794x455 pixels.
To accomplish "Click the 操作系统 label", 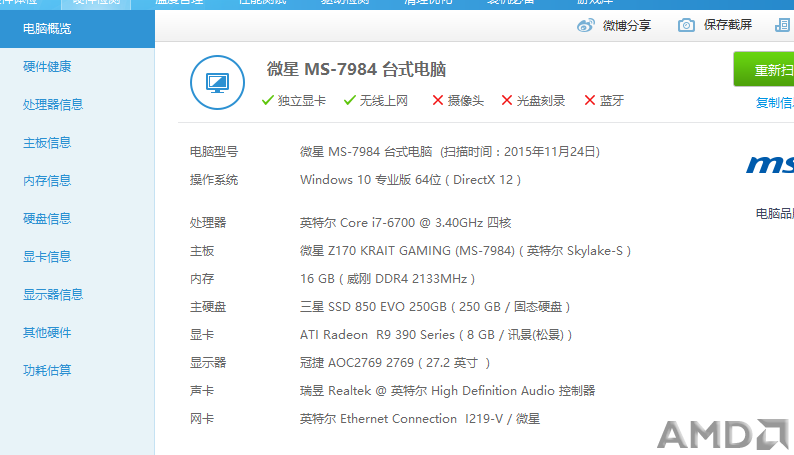I will coord(214,180).
